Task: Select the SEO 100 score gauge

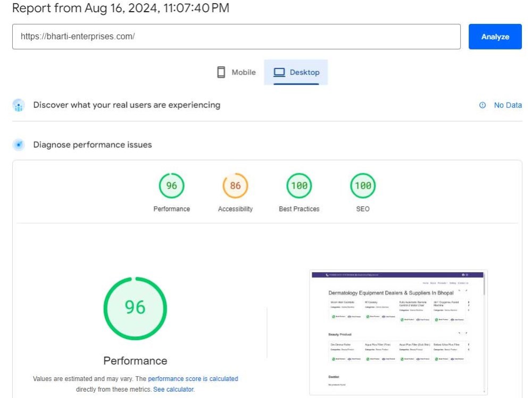Action: (363, 186)
